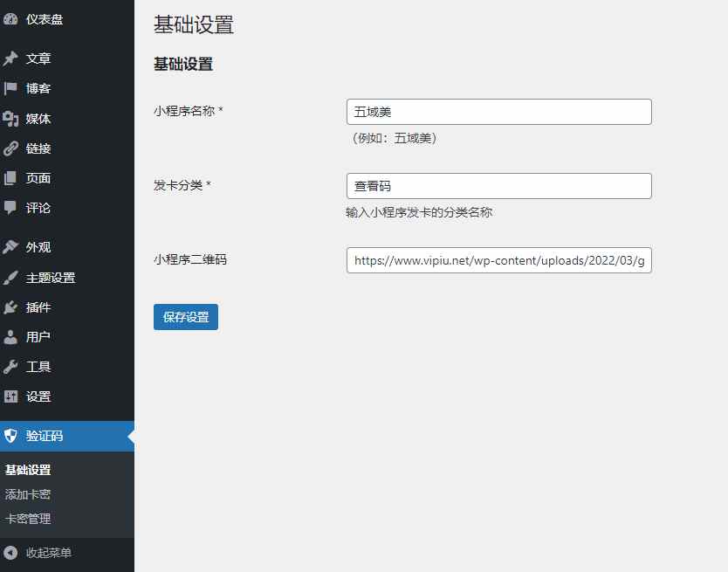
Task: Click the 小程序二维码 URL field
Action: coord(499,260)
